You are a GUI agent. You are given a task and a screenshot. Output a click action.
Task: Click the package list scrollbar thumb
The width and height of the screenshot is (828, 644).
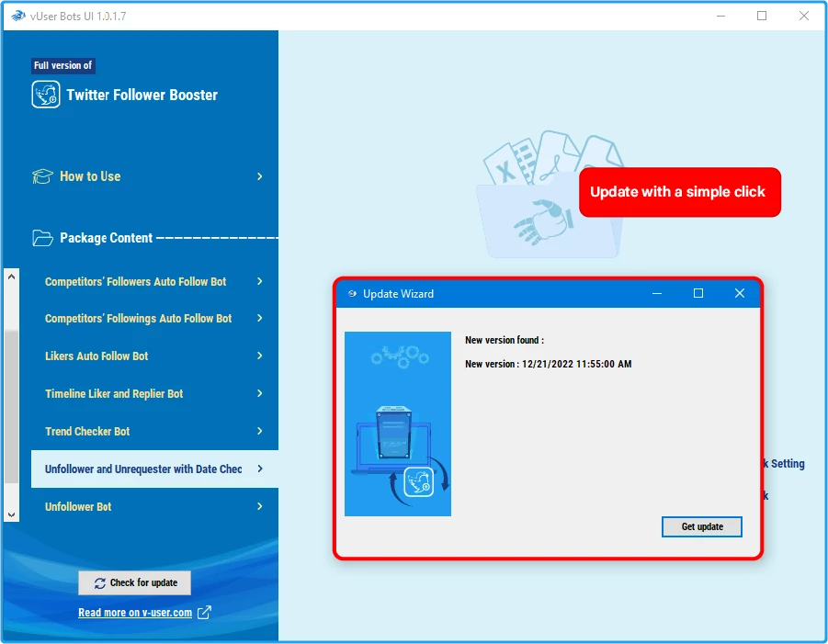click(x=12, y=406)
